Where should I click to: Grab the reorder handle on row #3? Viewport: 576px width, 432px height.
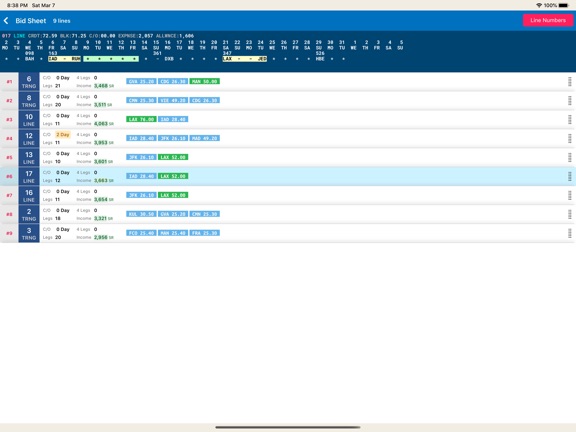569,119
